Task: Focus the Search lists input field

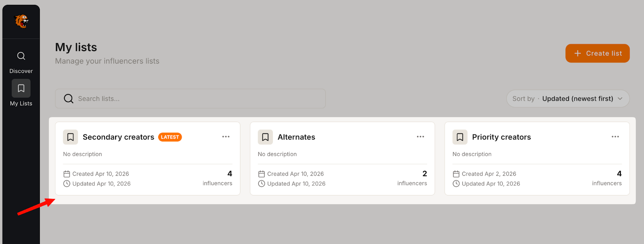Action: 197,99
